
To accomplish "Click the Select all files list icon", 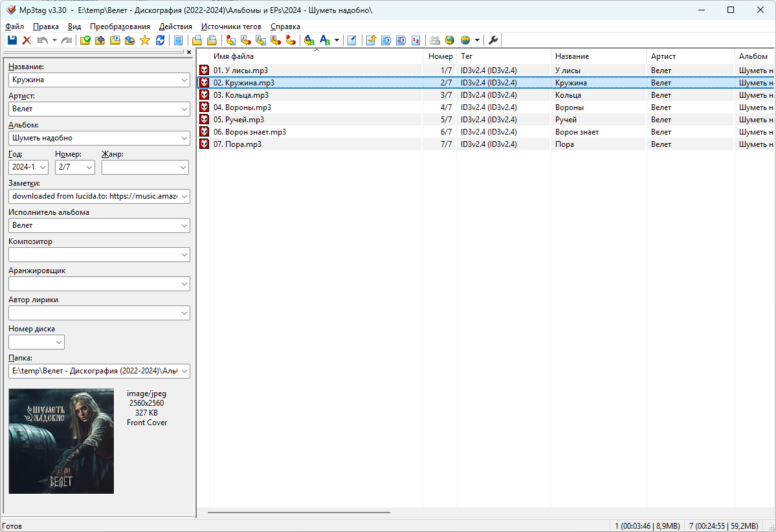I will coord(178,41).
